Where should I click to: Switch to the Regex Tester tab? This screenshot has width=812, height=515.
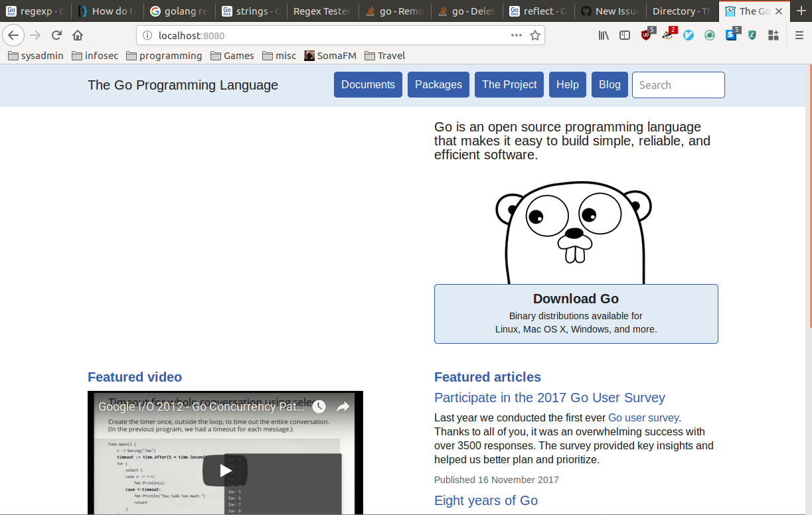pyautogui.click(x=322, y=11)
